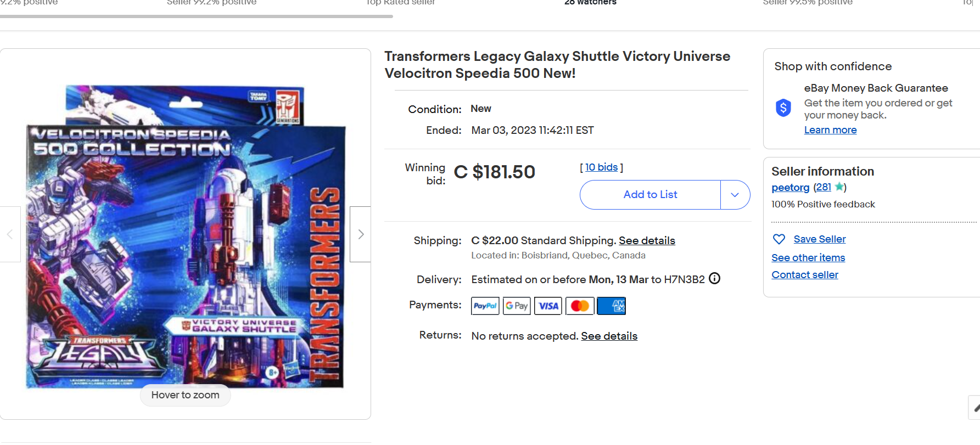Click the Transformers box product image
The width and height of the screenshot is (980, 445).
[185, 236]
